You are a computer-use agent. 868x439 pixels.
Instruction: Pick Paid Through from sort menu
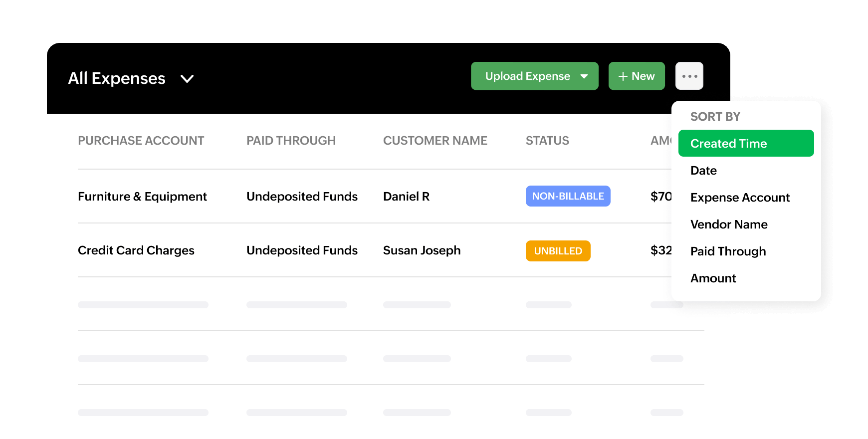click(728, 251)
